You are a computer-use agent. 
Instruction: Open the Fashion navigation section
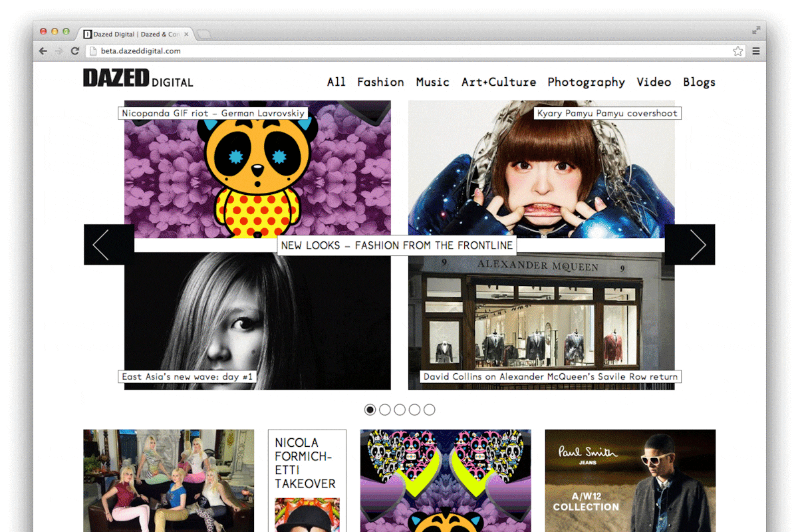click(x=380, y=82)
